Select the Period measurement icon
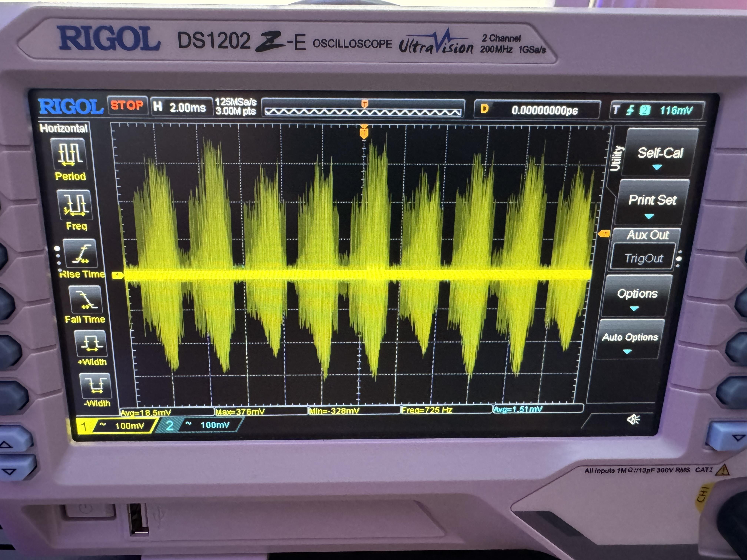747x560 pixels. pyautogui.click(x=69, y=154)
